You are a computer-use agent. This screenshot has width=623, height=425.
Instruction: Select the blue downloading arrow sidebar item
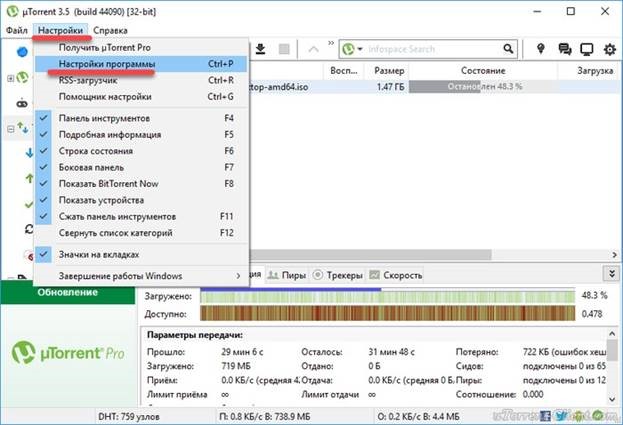(x=29, y=153)
